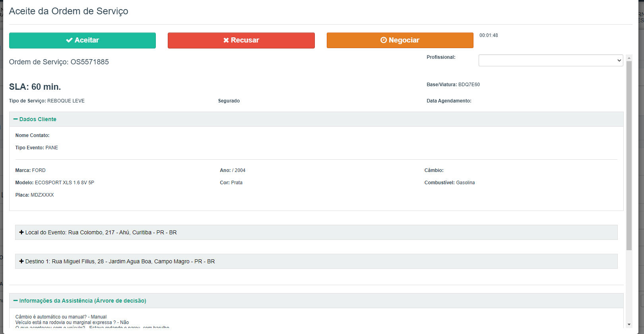Click the countdown timer 00:01:48

489,35
